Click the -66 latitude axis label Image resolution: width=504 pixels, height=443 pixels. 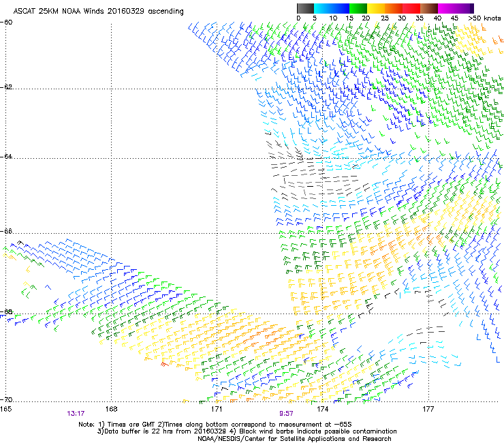click(6, 231)
